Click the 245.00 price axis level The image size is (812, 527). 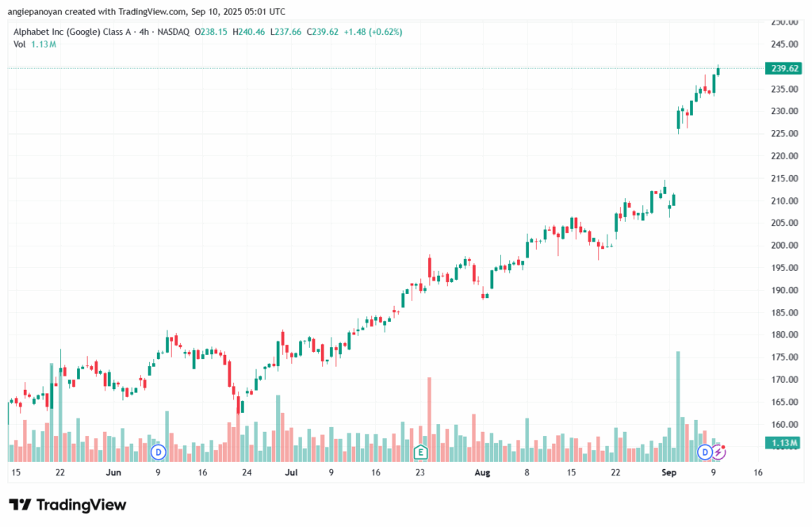point(783,44)
